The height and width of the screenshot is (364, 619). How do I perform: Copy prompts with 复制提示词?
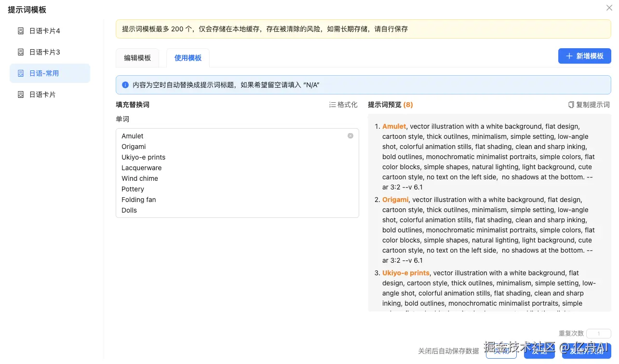click(589, 105)
